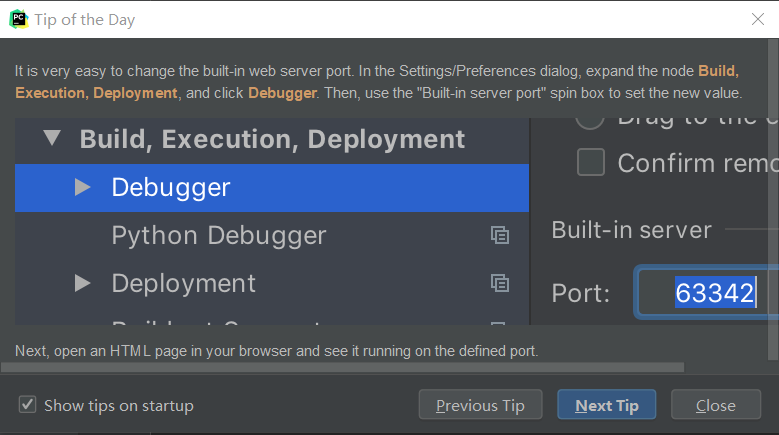Select the Drag to the radio button
Image resolution: width=779 pixels, height=435 pixels.
coord(591,118)
